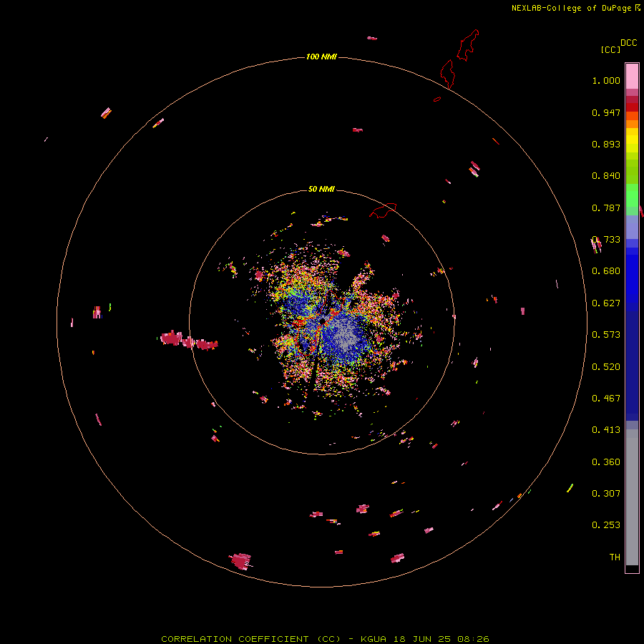This screenshot has height=644, width=644.
Task: Click the radar site center dot
Action: [x=323, y=321]
